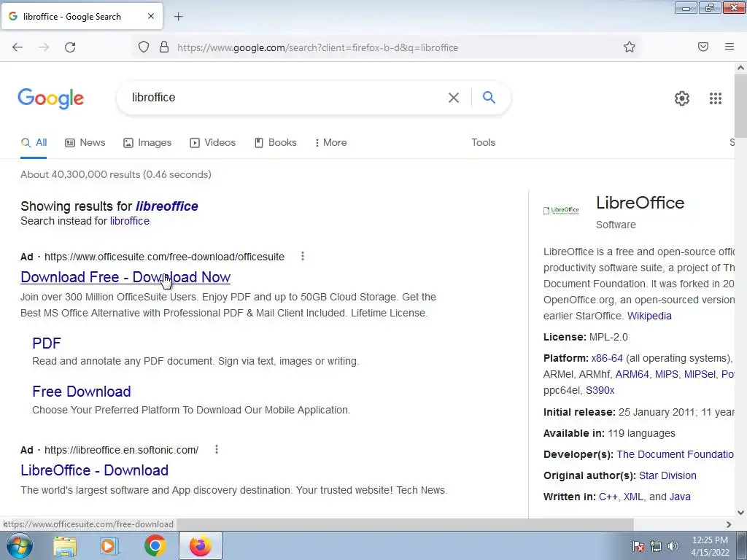Open a new tab with plus button

(178, 17)
